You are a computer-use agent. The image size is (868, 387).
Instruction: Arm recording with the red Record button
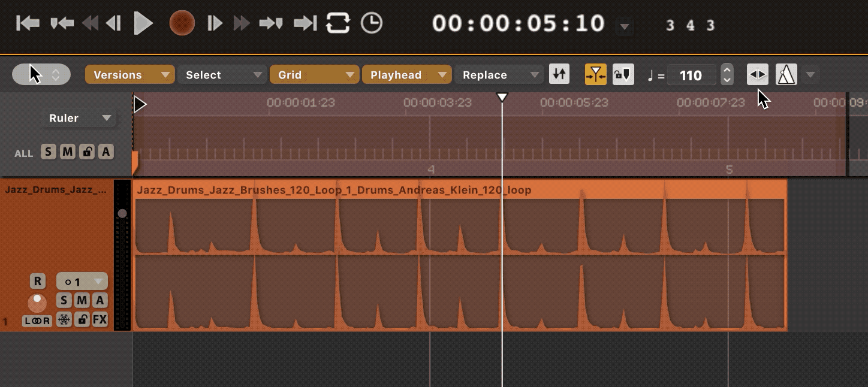tap(182, 23)
